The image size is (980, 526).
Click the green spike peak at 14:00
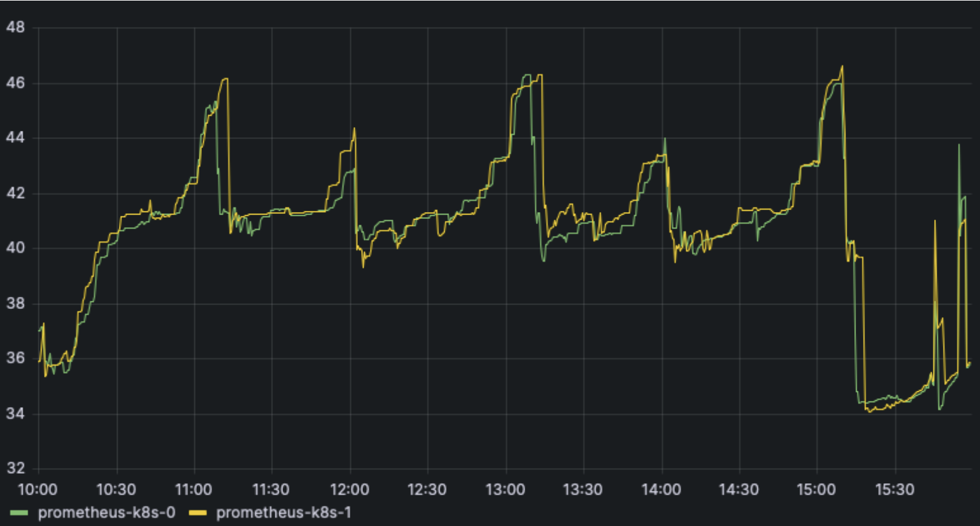tap(664, 139)
